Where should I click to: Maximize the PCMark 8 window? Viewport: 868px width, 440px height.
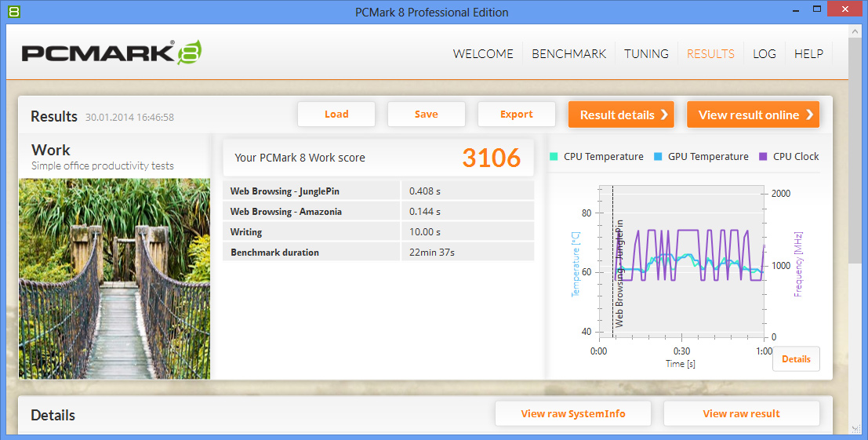tap(817, 9)
